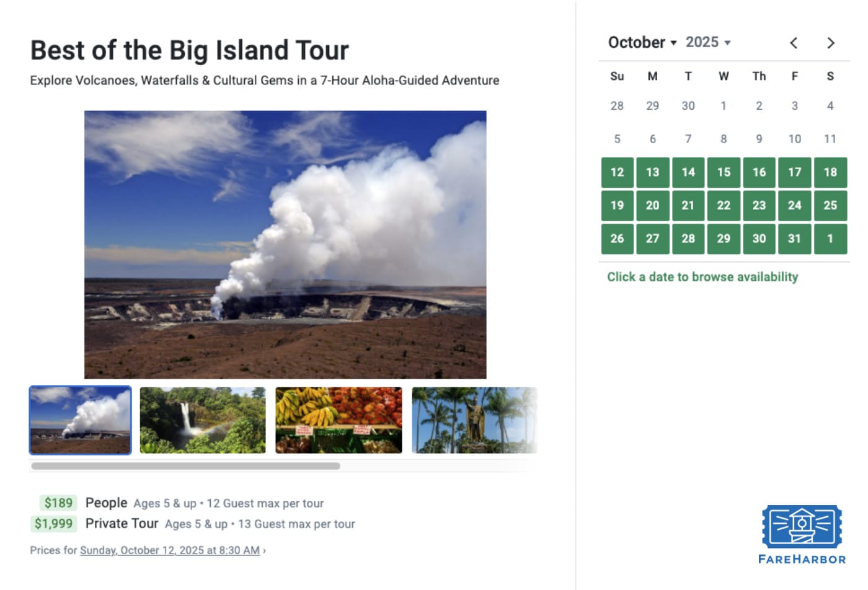Click the thumbnail gallery horizontal scrollbar
The width and height of the screenshot is (868, 590).
point(185,465)
